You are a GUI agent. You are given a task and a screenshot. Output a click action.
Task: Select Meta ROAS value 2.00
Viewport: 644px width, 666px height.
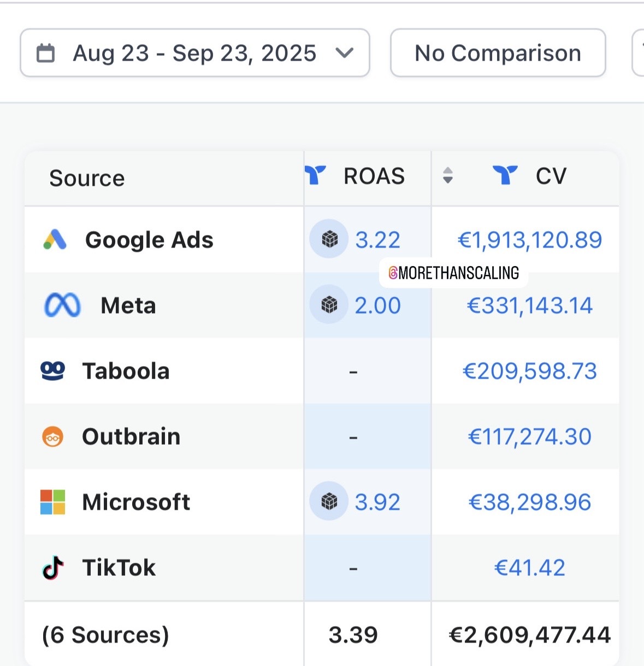(377, 305)
